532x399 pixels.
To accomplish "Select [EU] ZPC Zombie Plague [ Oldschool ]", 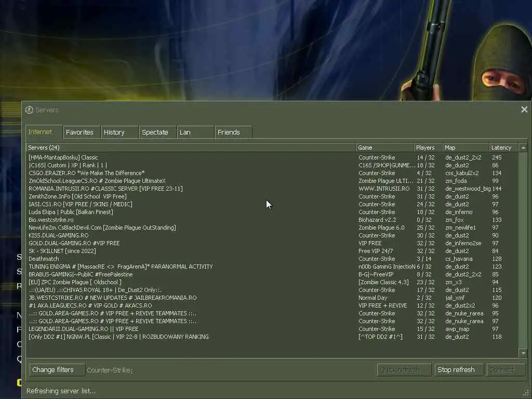I will click(272, 282).
